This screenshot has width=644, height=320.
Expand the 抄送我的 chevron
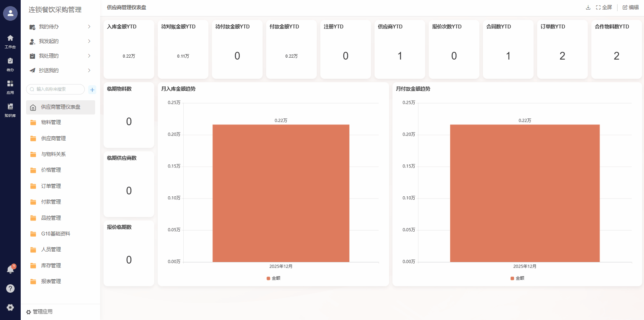pyautogui.click(x=89, y=70)
